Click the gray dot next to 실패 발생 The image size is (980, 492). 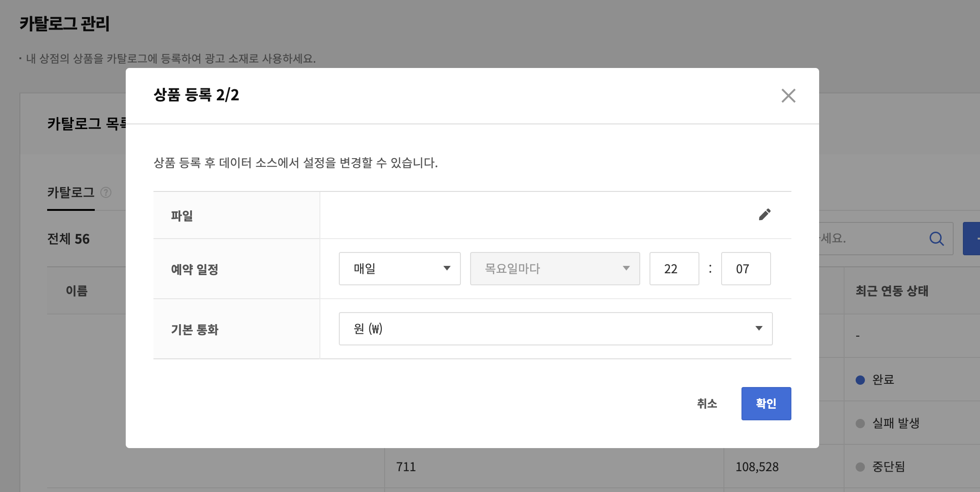click(860, 424)
